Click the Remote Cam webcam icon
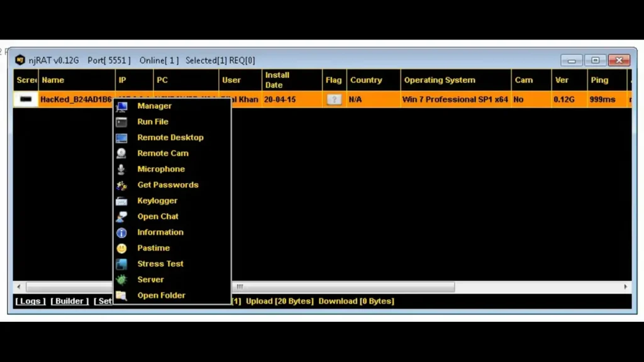The height and width of the screenshot is (362, 644). pos(121,153)
